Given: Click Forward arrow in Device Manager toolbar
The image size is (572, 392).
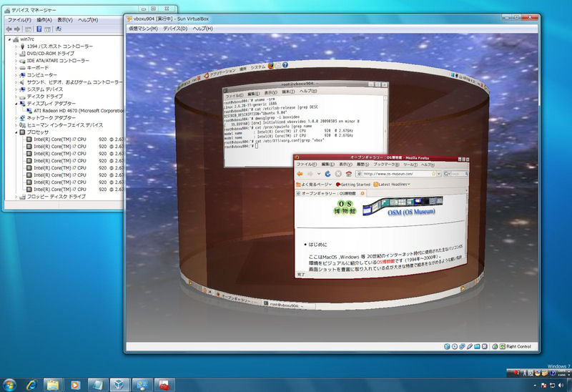Looking at the screenshot, I should (17, 29).
